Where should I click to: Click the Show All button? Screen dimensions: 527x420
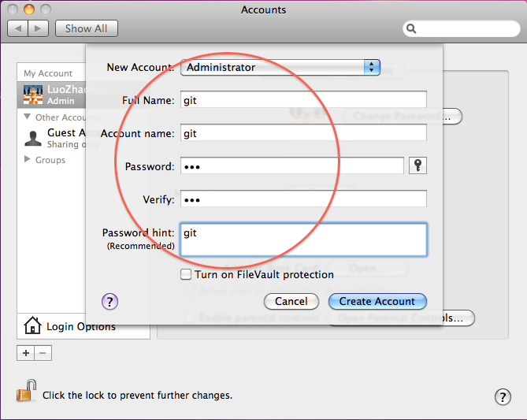86,28
